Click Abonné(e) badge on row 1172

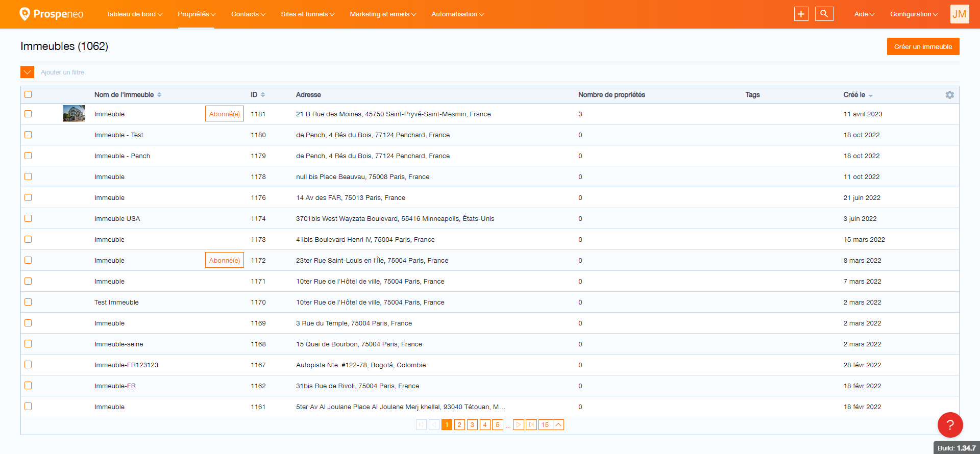225,260
